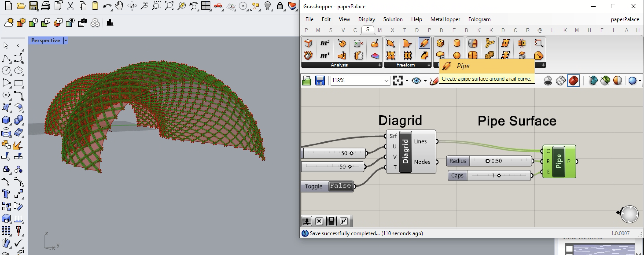Click the paperPalace document name button
This screenshot has height=255, width=644.
point(625,19)
